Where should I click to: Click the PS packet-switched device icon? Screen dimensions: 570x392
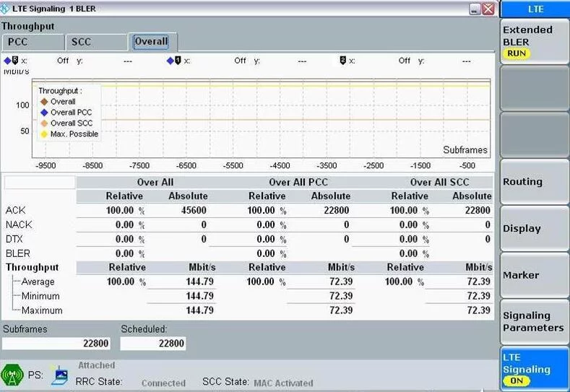pyautogui.click(x=60, y=375)
